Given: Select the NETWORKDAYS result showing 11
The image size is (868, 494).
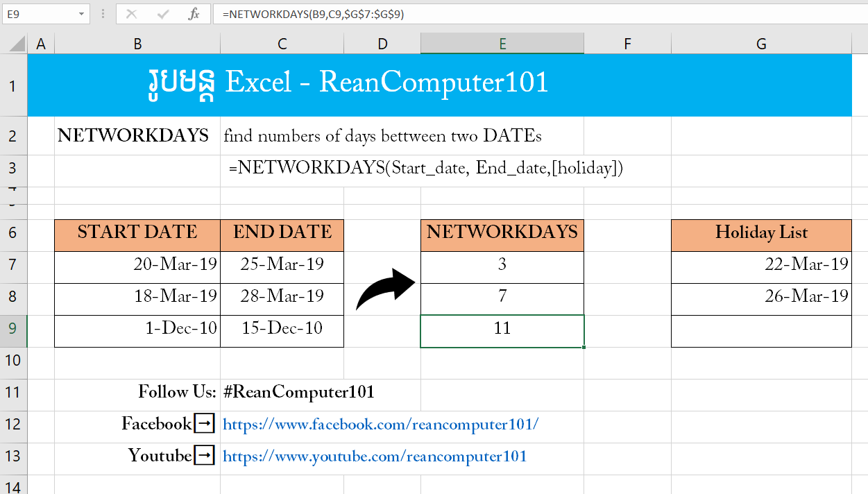Looking at the screenshot, I should coord(502,330).
